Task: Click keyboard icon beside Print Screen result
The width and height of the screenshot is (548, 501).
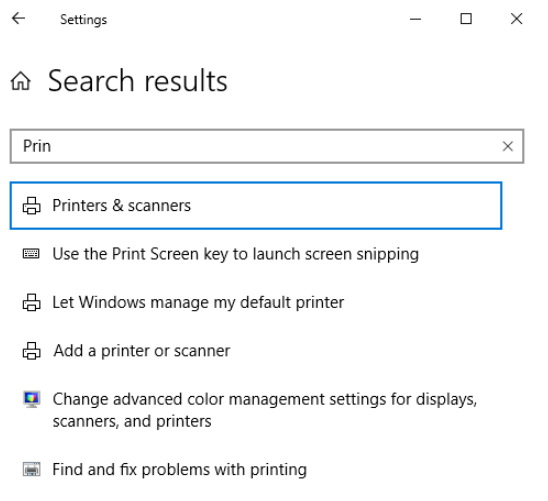Action: pyautogui.click(x=31, y=254)
